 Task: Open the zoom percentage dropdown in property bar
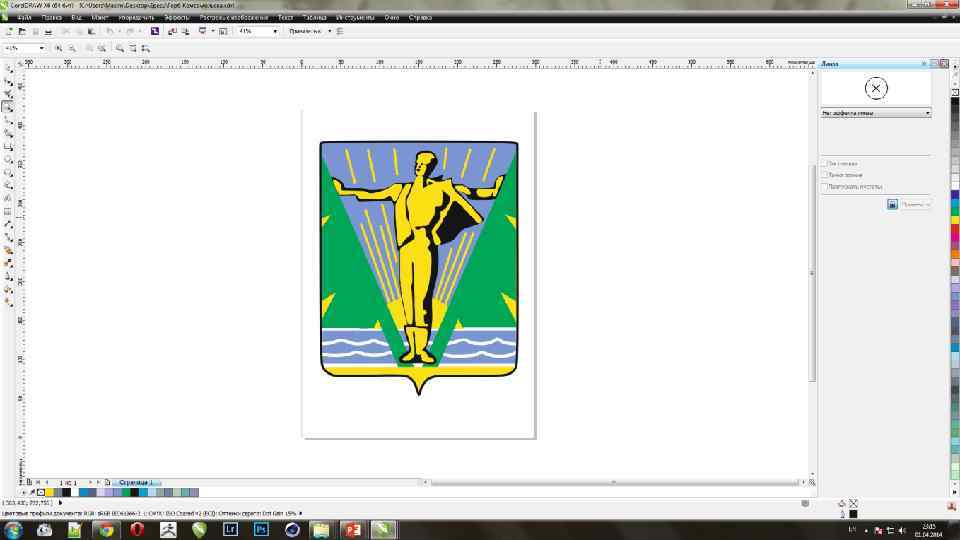tap(42, 48)
